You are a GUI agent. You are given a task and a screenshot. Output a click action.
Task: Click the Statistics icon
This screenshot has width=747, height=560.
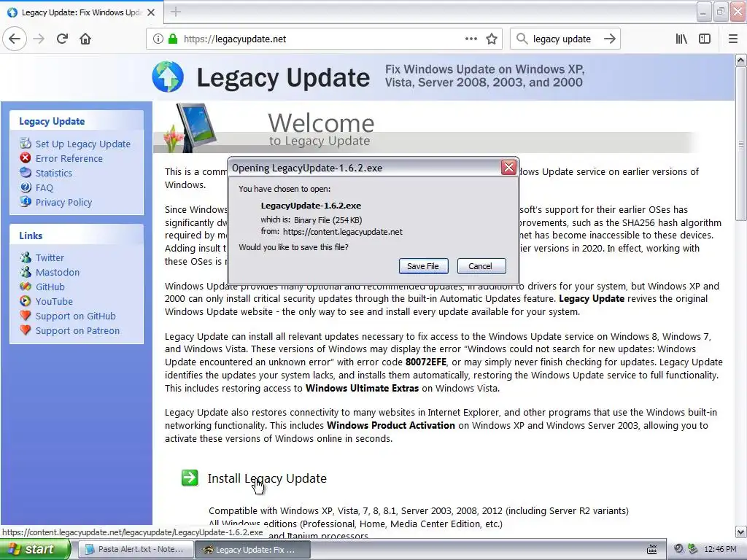click(x=26, y=172)
